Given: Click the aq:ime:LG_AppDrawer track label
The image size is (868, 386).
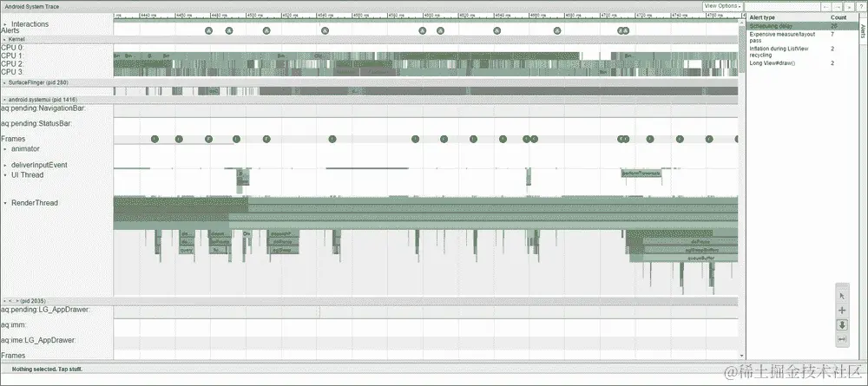Looking at the screenshot, I should [x=38, y=340].
